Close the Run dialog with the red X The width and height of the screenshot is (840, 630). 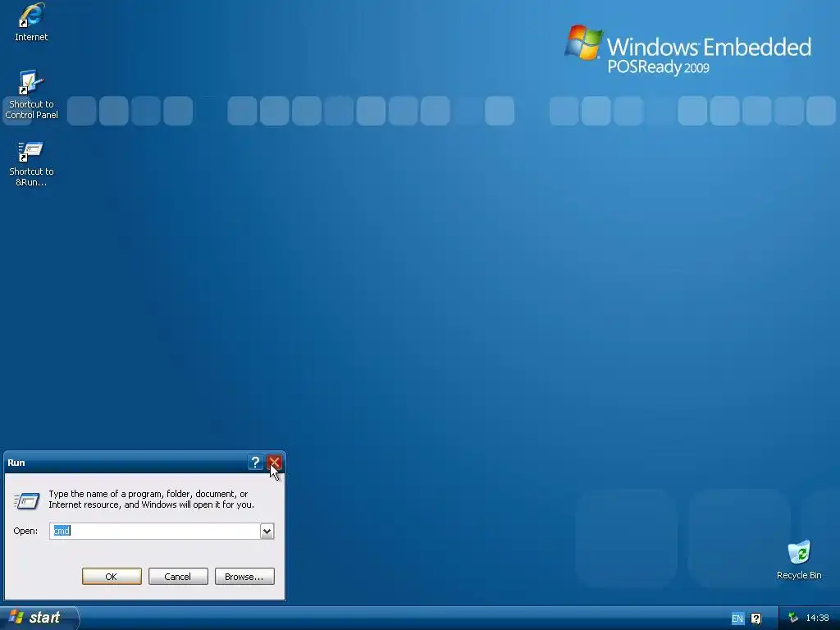[x=274, y=463]
